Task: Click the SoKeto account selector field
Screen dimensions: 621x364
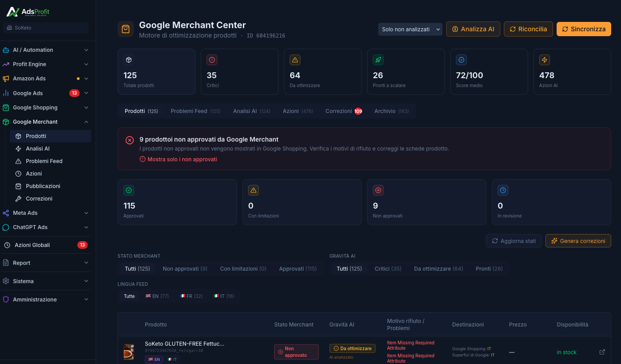Action: [46, 28]
